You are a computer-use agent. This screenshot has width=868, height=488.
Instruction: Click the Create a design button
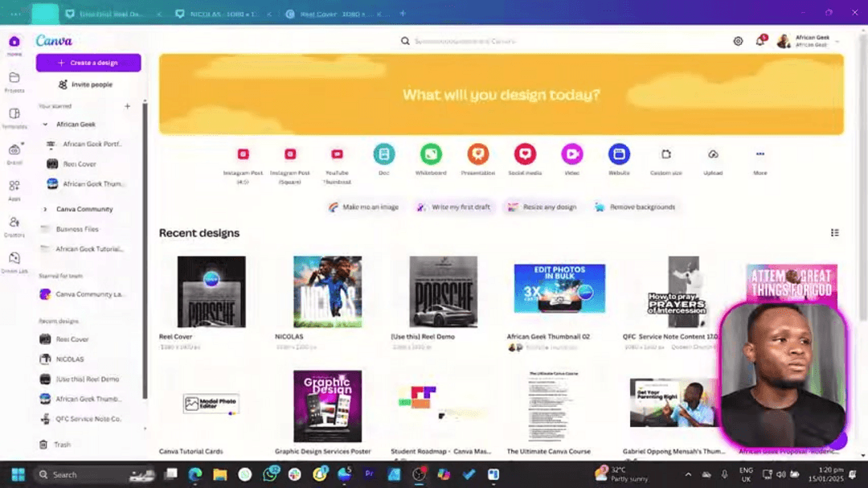coord(88,63)
